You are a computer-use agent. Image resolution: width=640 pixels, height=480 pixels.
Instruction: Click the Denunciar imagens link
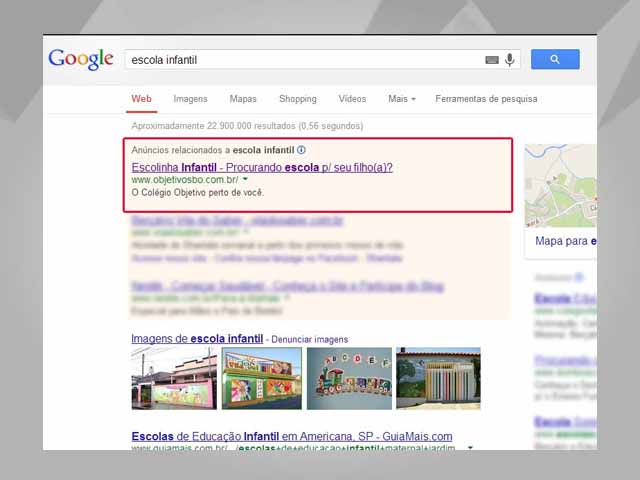point(309,339)
